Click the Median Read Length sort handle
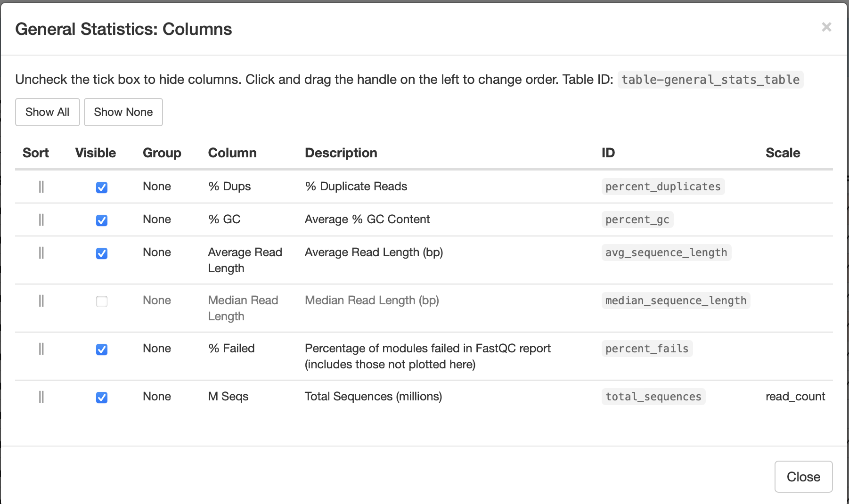 (x=41, y=301)
